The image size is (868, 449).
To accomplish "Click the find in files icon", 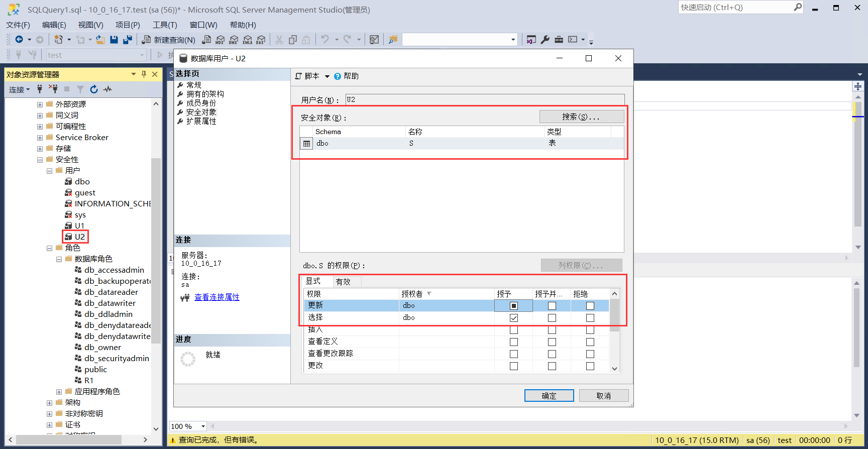I will point(393,39).
